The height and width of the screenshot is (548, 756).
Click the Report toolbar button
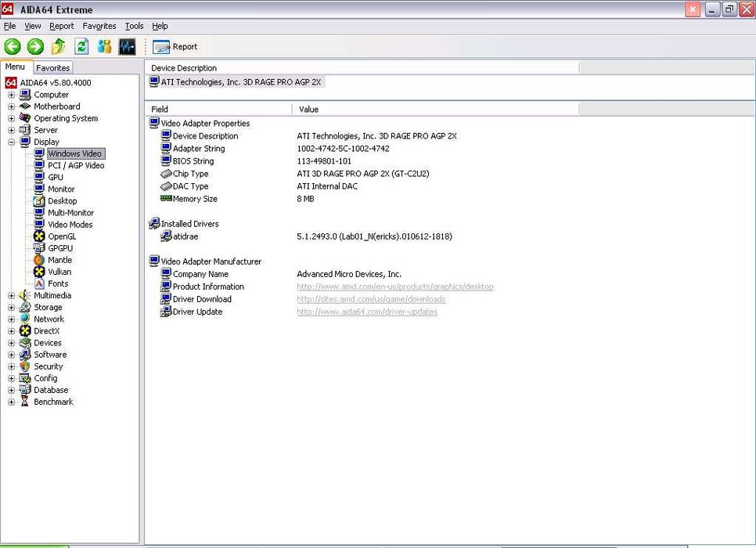coord(175,47)
